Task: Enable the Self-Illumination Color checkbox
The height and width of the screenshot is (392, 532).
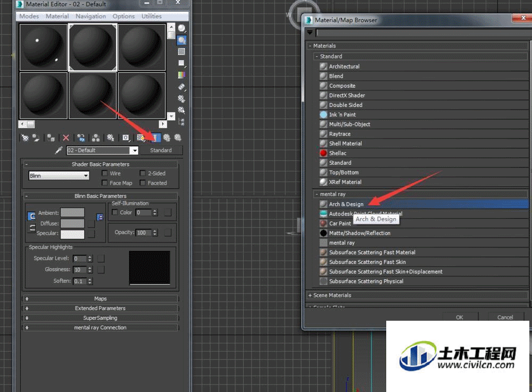Action: tap(115, 212)
